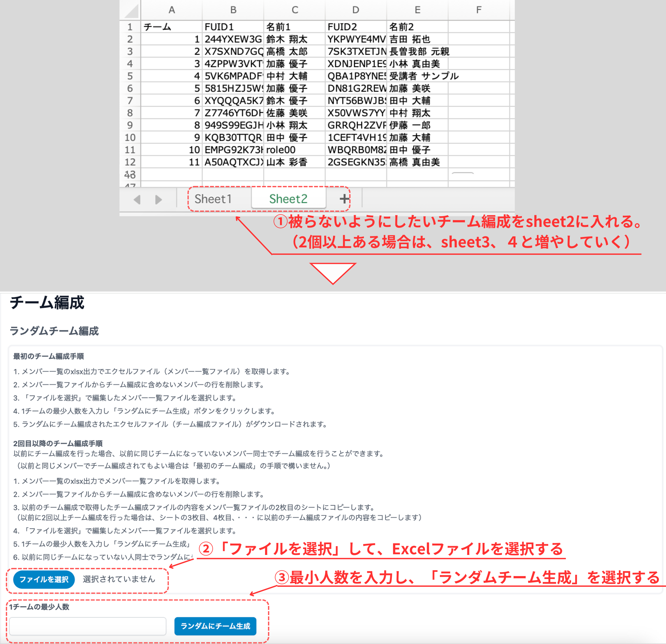This screenshot has width=666, height=644.
Task: Switch to the Sheet2 tab
Action: point(288,198)
